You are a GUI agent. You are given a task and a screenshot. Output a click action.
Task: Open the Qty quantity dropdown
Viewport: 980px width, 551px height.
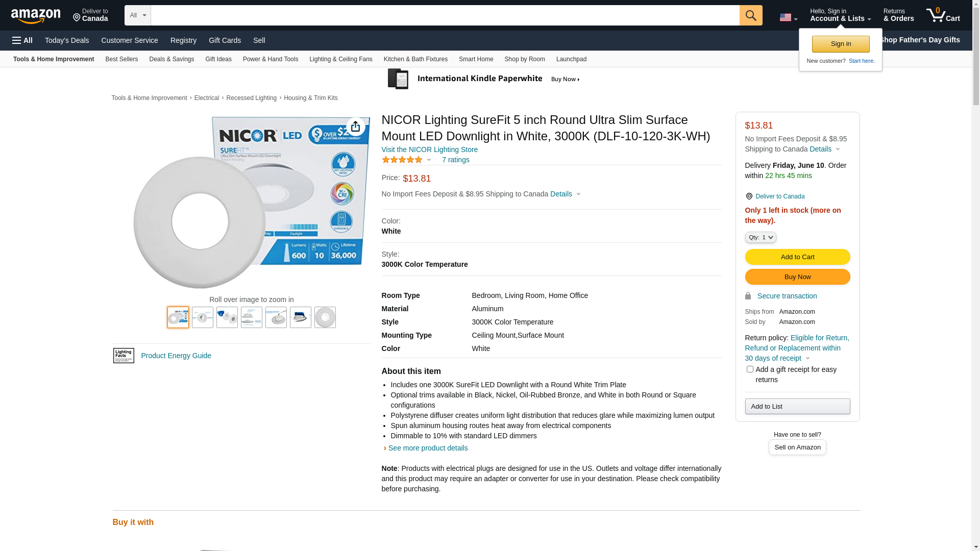click(x=760, y=237)
